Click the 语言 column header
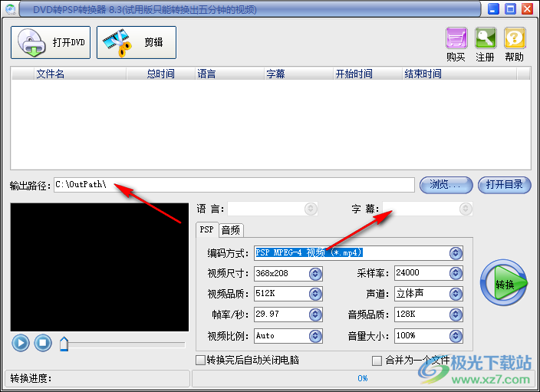 point(229,74)
